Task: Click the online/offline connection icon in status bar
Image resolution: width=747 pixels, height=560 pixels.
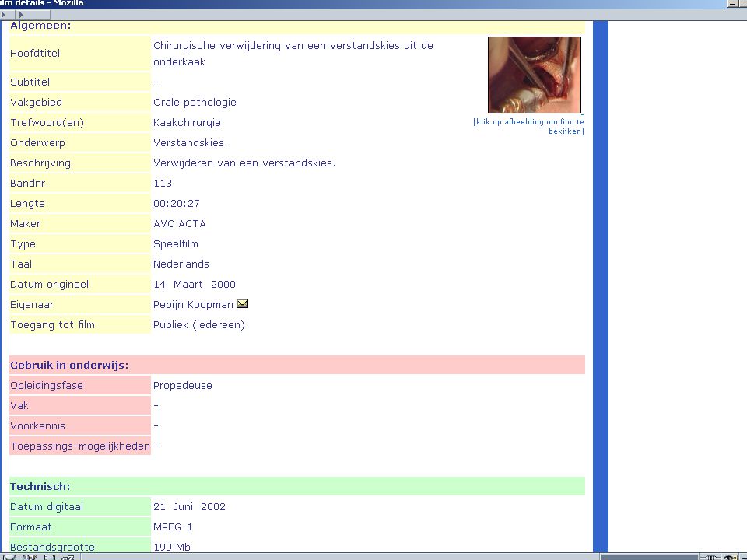Action: [x=710, y=557]
